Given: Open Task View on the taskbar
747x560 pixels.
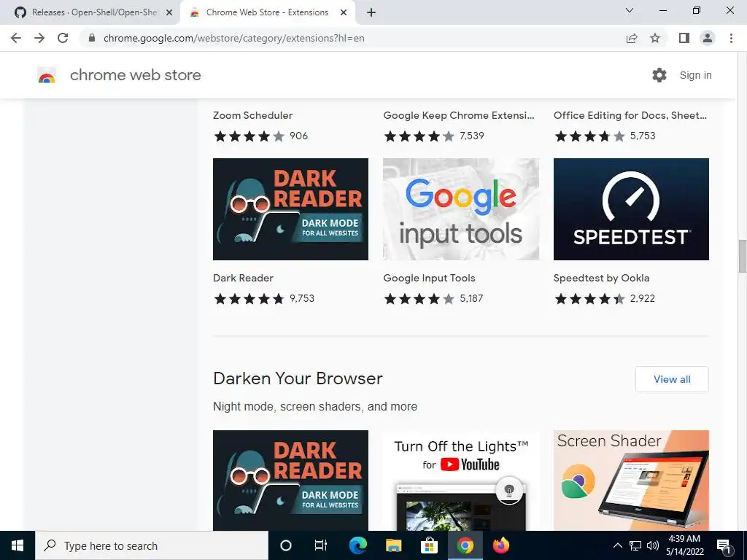Looking at the screenshot, I should [x=321, y=545].
